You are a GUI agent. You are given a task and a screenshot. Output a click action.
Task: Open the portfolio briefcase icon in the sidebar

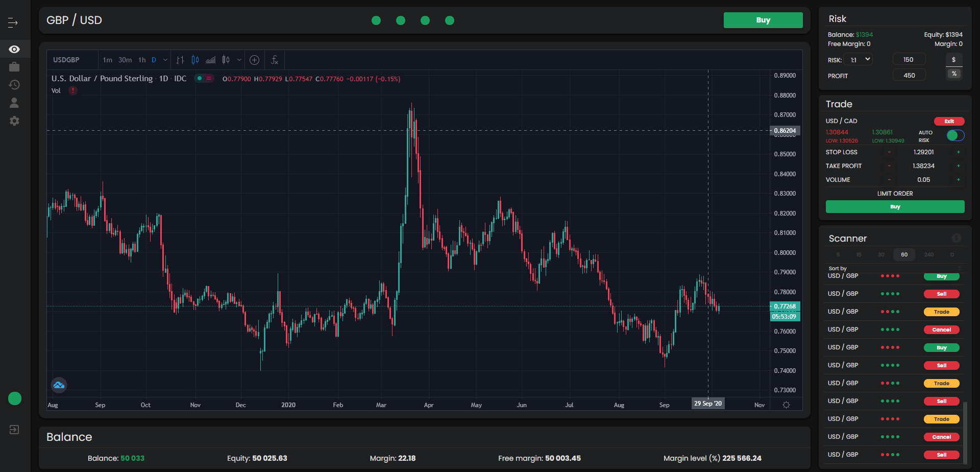14,66
